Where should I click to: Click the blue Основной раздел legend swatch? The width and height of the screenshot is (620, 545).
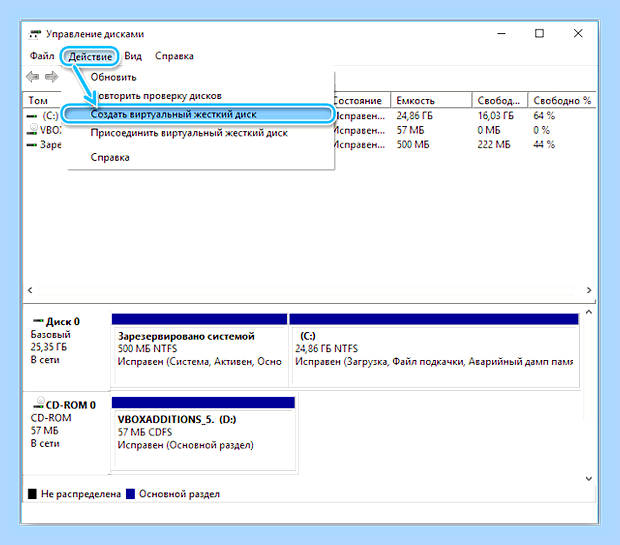point(130,494)
